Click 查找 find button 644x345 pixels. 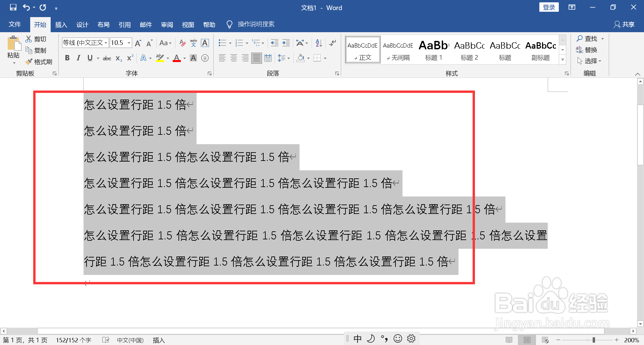pyautogui.click(x=587, y=39)
